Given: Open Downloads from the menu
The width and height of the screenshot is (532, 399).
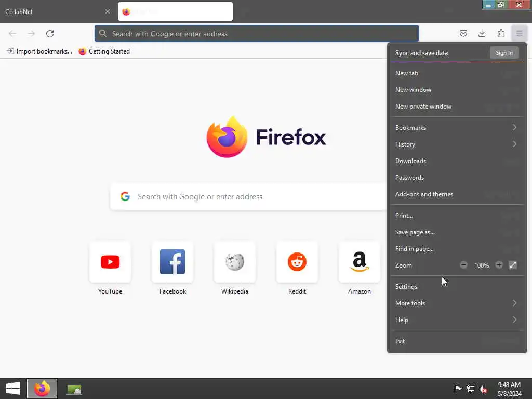Looking at the screenshot, I should pyautogui.click(x=457, y=161).
